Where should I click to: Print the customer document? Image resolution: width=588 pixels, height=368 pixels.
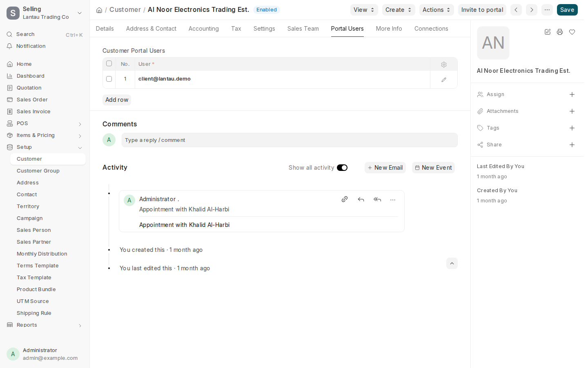(560, 32)
